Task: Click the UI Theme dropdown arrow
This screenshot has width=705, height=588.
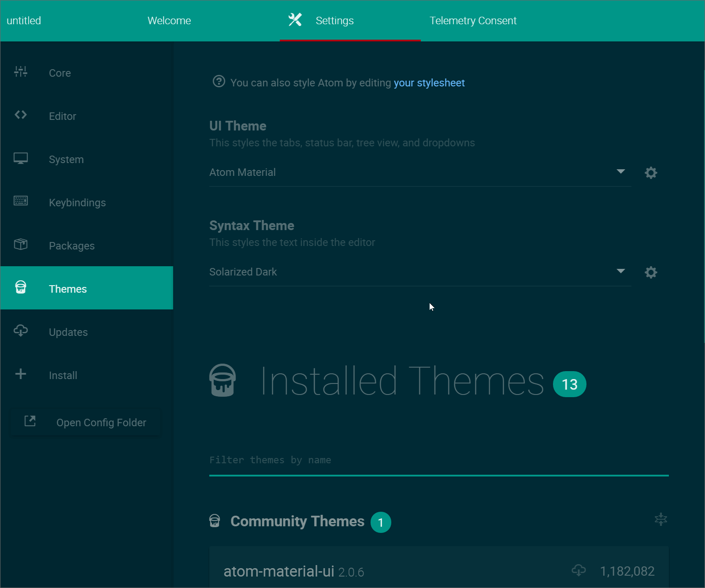Action: coord(621,171)
